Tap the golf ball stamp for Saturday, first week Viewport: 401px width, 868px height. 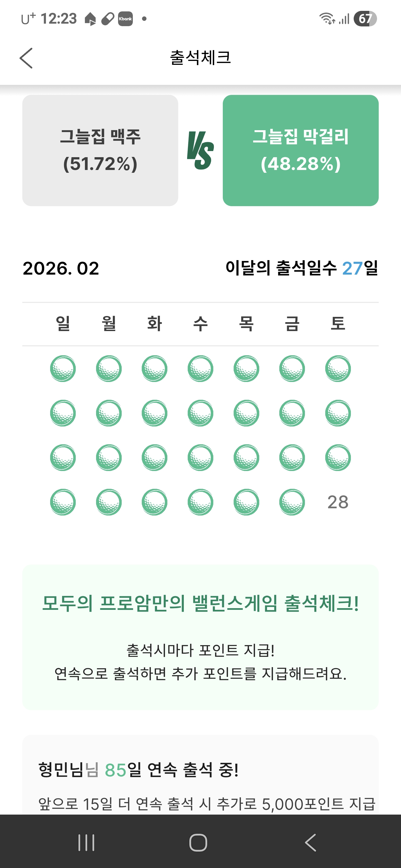pyautogui.click(x=338, y=368)
